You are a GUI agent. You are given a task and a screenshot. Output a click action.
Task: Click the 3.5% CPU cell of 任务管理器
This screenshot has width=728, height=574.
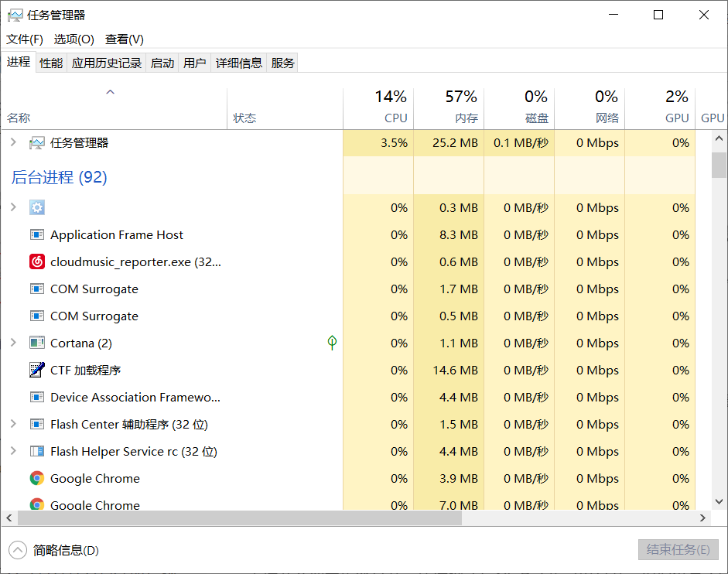pos(378,142)
